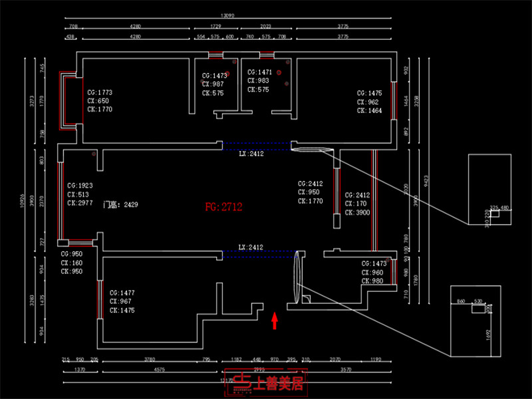
Task: Select the ellipse callout below upper LX:2412
Action: tap(310, 149)
